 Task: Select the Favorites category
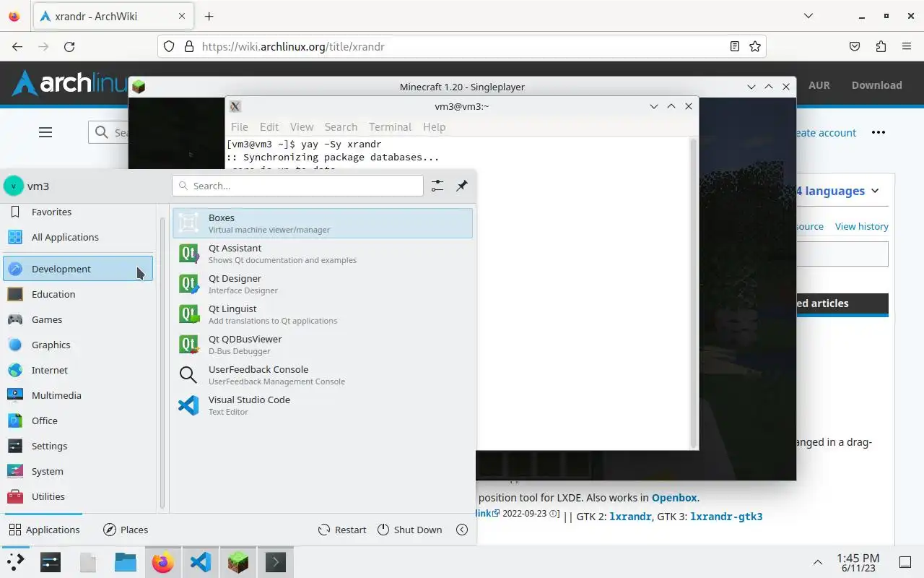[x=78, y=212]
